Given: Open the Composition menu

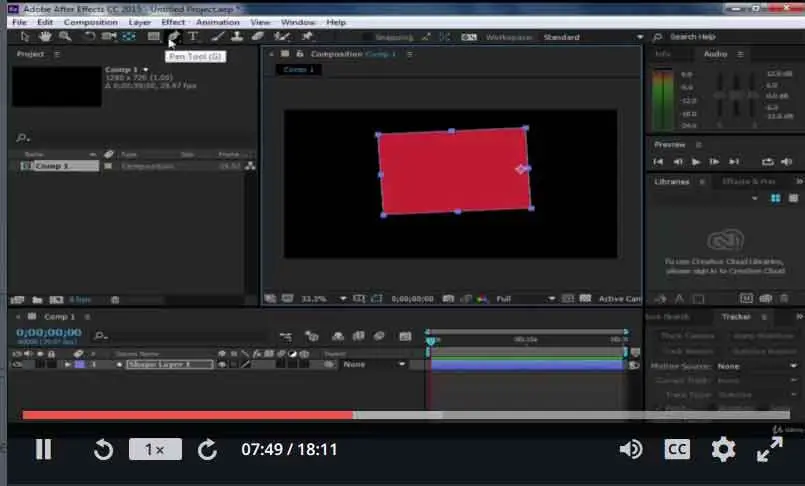Looking at the screenshot, I should [x=91, y=22].
